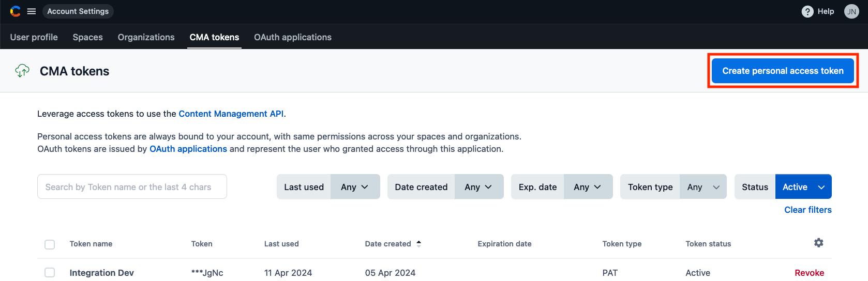The height and width of the screenshot is (281, 868).
Task: Click the 05 Apr 2024 created cell
Action: (x=390, y=273)
